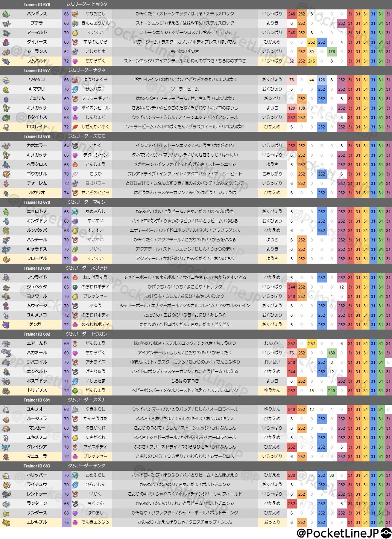Select the Trainer ID 676 header
This screenshot has height=539, width=392.
point(36,5)
